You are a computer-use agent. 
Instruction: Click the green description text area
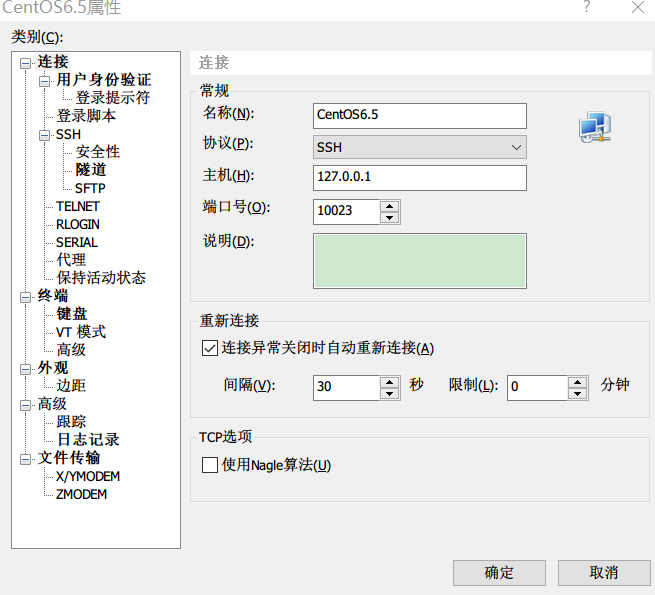tap(419, 261)
